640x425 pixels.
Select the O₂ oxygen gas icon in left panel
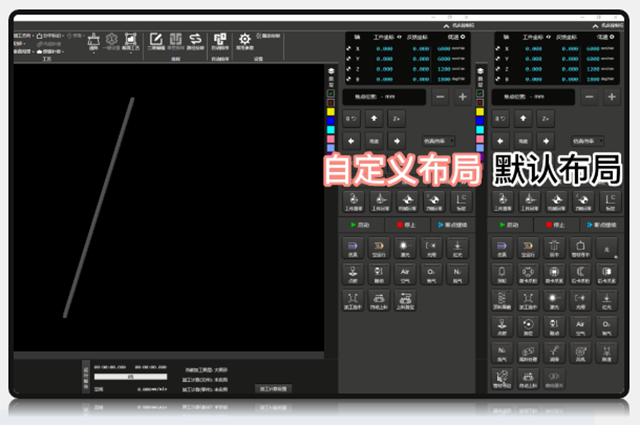[x=432, y=271]
